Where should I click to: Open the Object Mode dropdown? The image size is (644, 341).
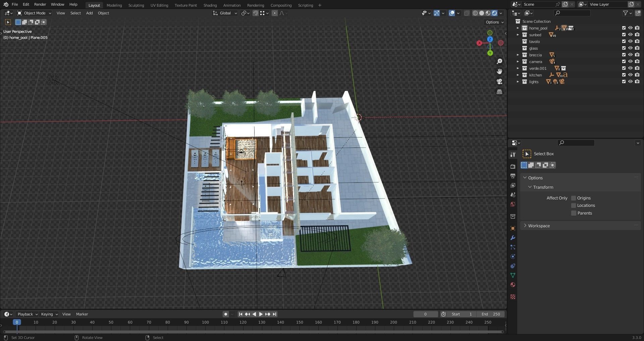click(x=34, y=13)
